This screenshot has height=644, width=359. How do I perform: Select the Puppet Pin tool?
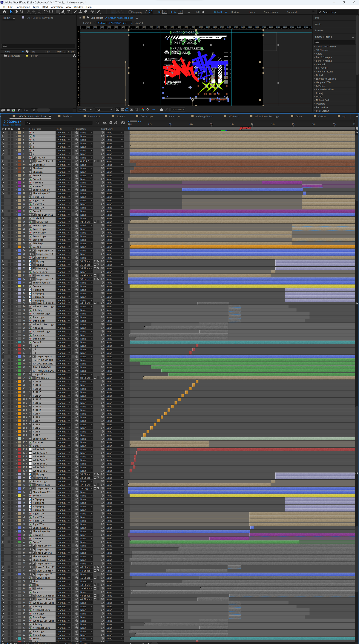[99, 12]
